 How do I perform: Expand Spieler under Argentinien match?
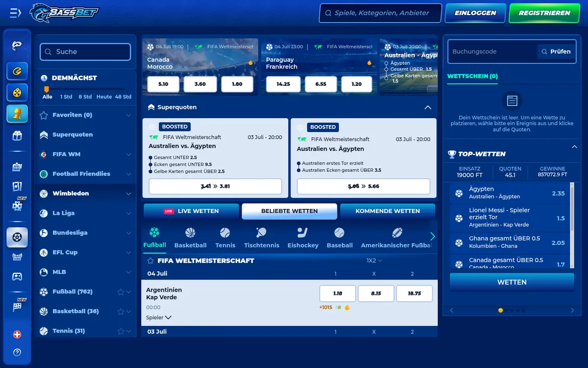tap(159, 317)
